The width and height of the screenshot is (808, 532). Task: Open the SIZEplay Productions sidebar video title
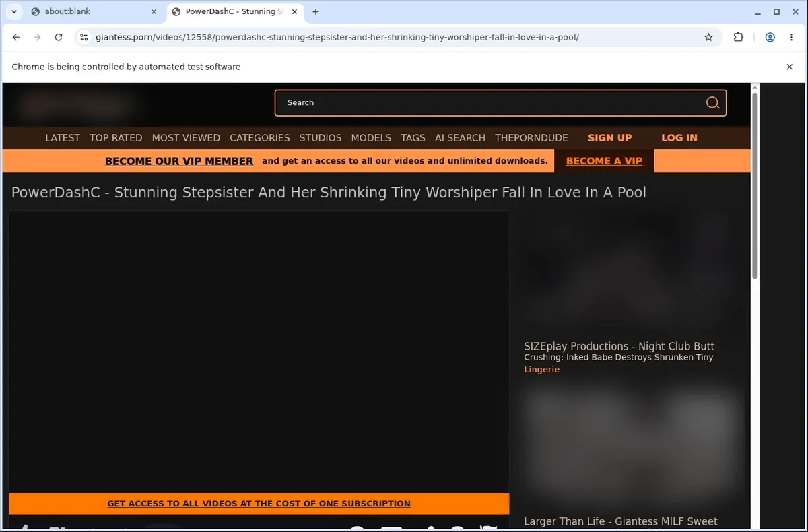pos(619,352)
